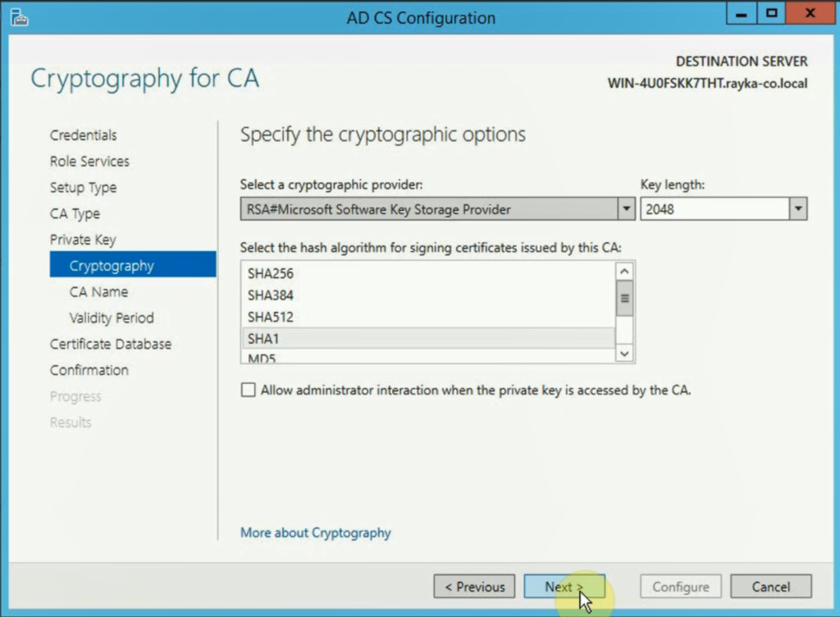Minimize the AD CS Configuration window

pos(742,15)
